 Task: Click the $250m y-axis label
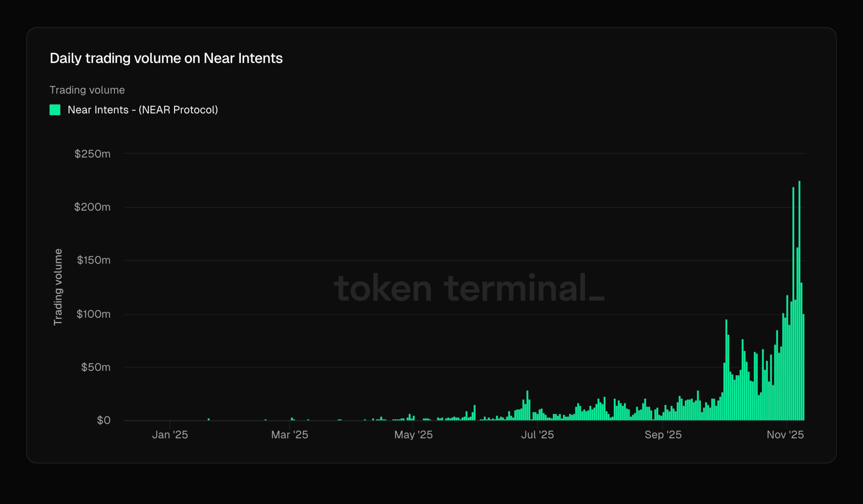92,154
